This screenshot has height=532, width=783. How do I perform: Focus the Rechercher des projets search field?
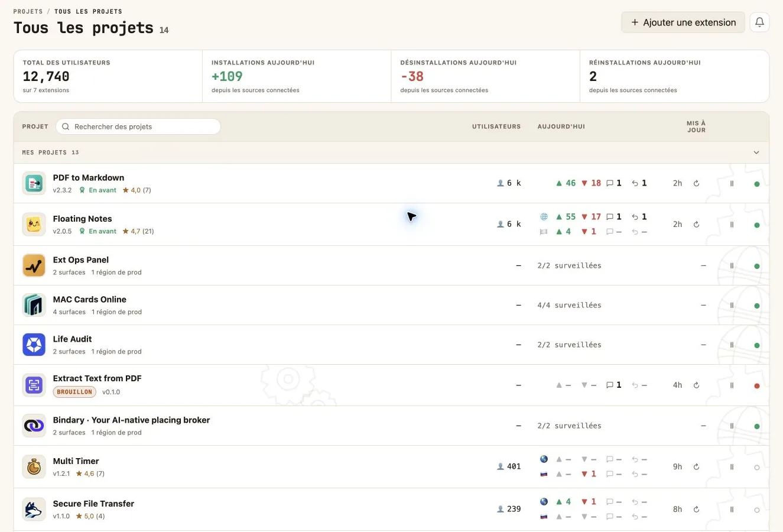pos(138,126)
